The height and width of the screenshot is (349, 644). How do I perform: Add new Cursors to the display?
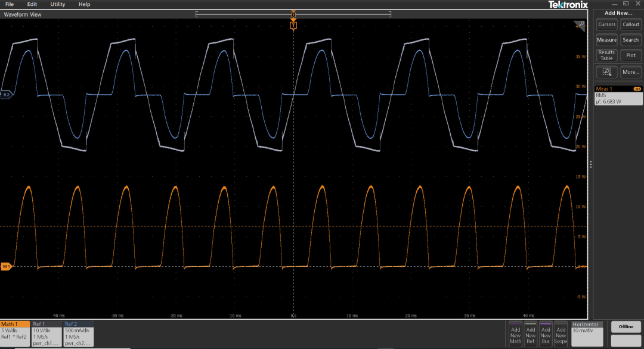coord(606,24)
